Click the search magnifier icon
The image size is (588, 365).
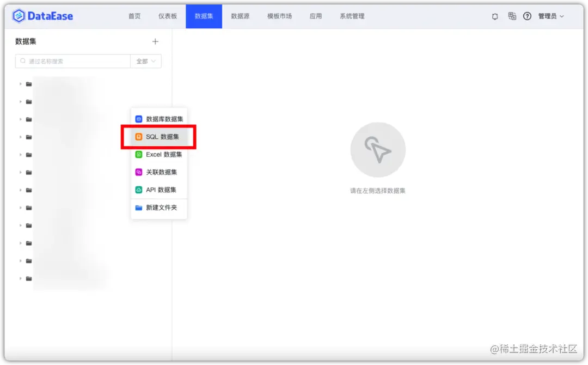tap(23, 61)
